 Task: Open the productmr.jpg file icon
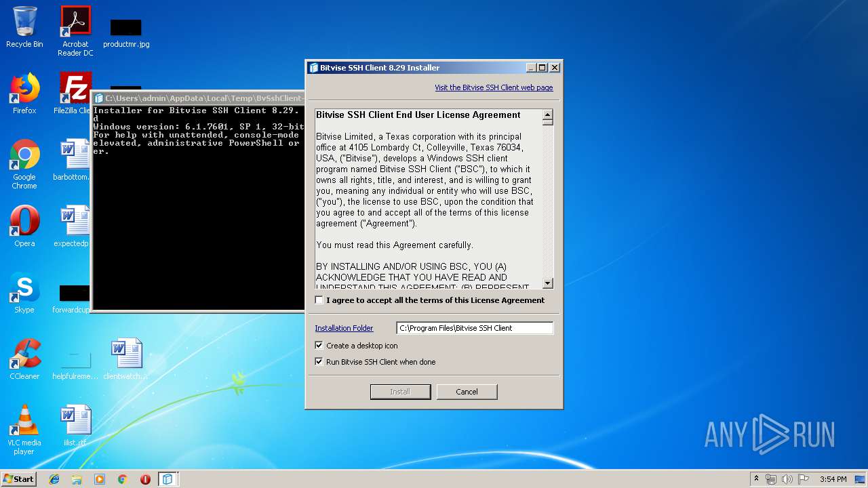[126, 33]
